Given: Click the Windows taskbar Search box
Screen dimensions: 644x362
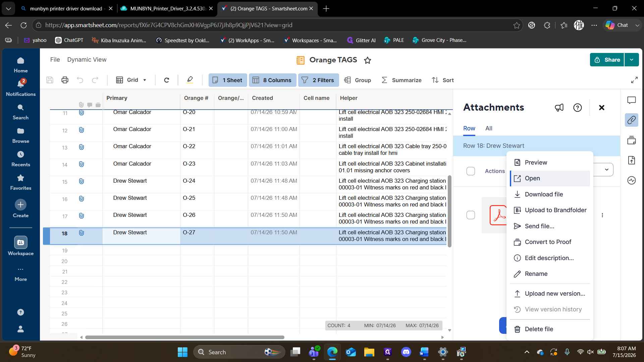Looking at the screenshot, I should (239, 352).
